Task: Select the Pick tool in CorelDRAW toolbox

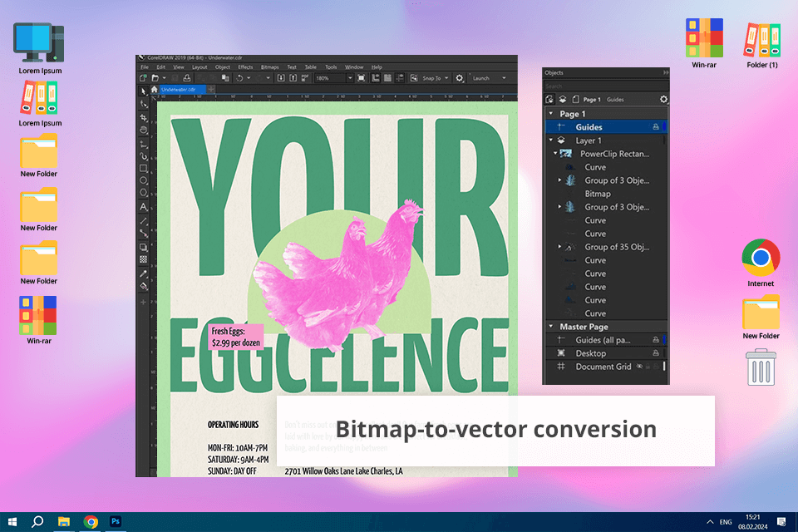Action: [144, 91]
